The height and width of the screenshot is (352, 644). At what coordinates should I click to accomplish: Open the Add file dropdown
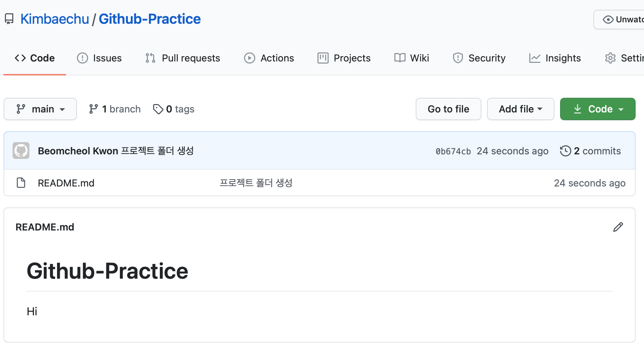[521, 109]
